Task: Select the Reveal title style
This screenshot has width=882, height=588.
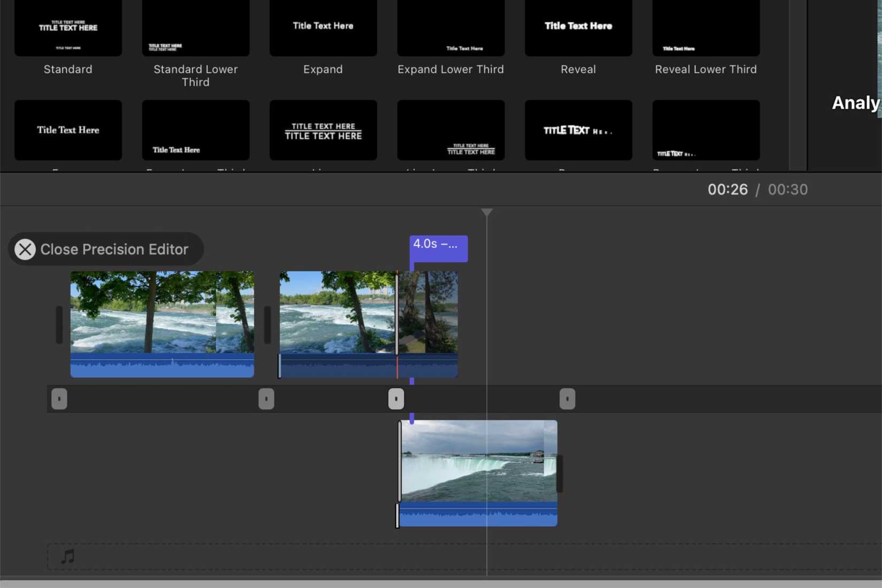Action: click(x=577, y=28)
